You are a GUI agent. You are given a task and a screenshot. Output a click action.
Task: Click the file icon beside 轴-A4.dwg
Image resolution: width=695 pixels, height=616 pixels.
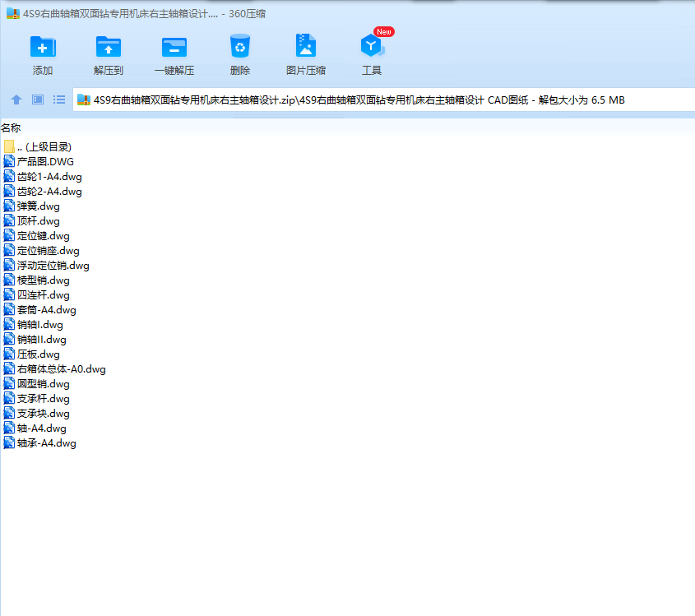pyautogui.click(x=9, y=428)
